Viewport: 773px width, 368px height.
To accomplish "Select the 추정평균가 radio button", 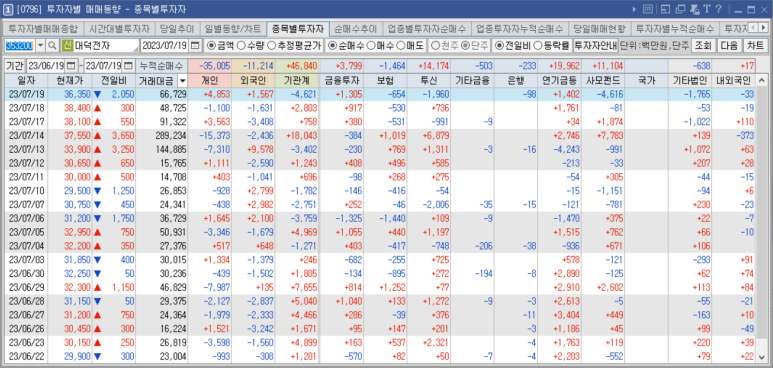I will pos(272,46).
